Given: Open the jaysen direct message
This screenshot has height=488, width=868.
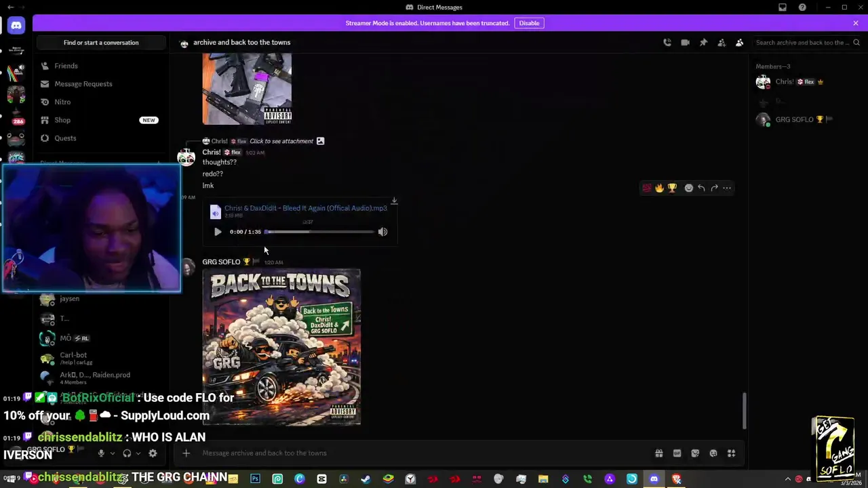Looking at the screenshot, I should click(x=101, y=299).
